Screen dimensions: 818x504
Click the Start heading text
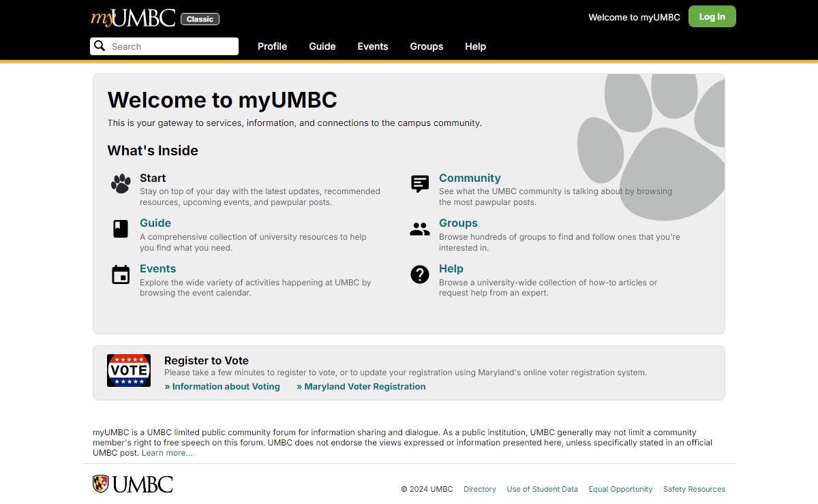coord(153,178)
